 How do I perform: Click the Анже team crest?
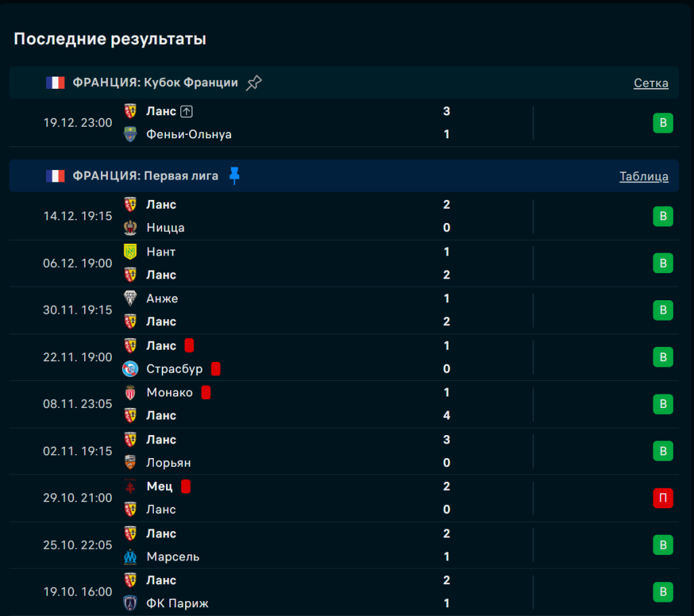pos(130,298)
